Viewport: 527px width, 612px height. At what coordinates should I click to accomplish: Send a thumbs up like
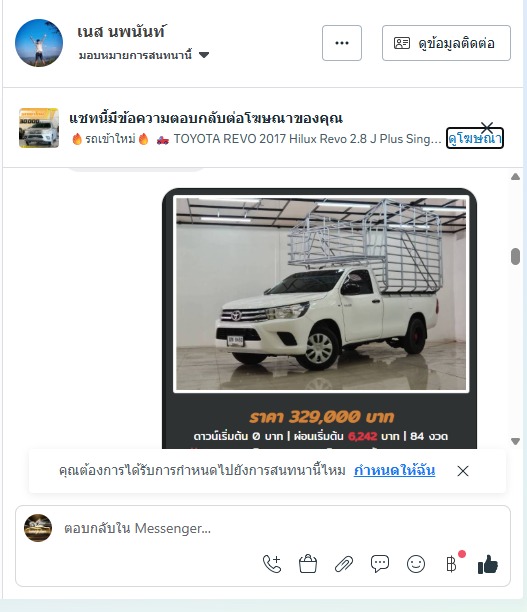pyautogui.click(x=488, y=565)
